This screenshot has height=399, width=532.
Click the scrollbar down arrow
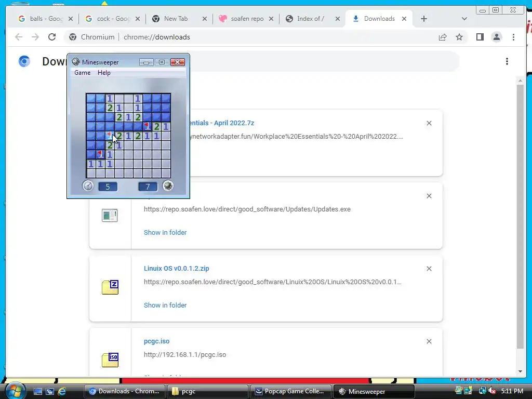[520, 371]
